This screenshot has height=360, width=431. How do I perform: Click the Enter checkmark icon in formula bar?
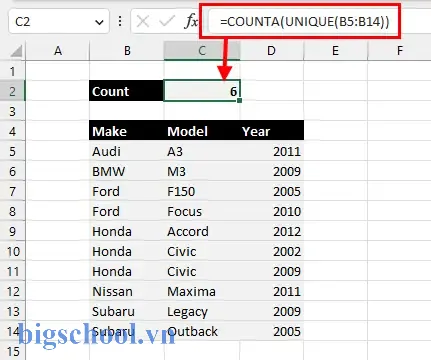pos(167,22)
